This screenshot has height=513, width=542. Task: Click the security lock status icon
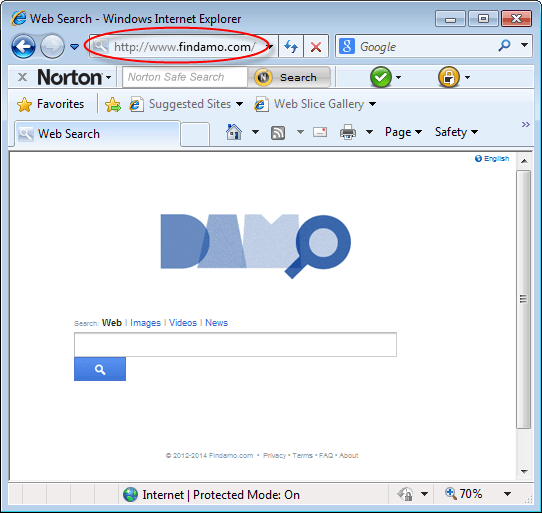(406, 494)
